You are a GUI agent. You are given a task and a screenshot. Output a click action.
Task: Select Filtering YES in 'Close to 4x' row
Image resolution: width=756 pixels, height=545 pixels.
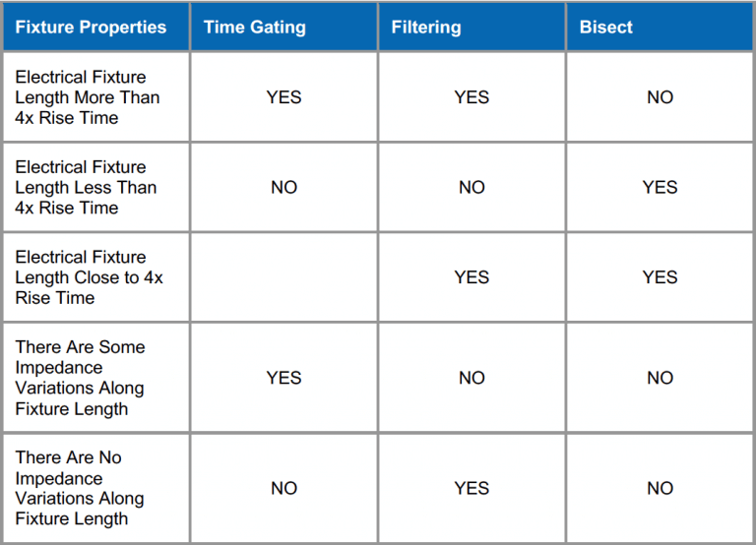(472, 277)
